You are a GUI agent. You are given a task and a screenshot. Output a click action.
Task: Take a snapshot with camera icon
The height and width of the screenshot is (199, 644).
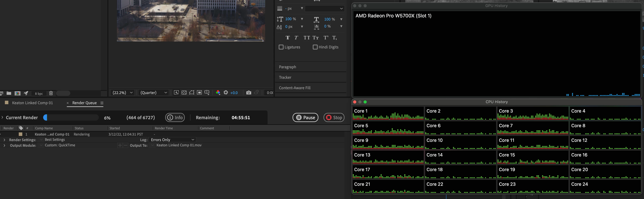248,93
